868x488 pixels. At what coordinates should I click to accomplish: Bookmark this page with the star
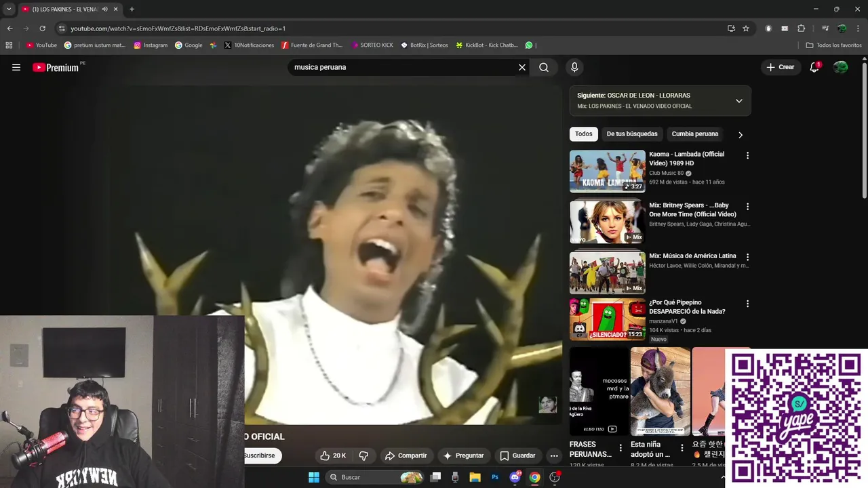pos(746,28)
